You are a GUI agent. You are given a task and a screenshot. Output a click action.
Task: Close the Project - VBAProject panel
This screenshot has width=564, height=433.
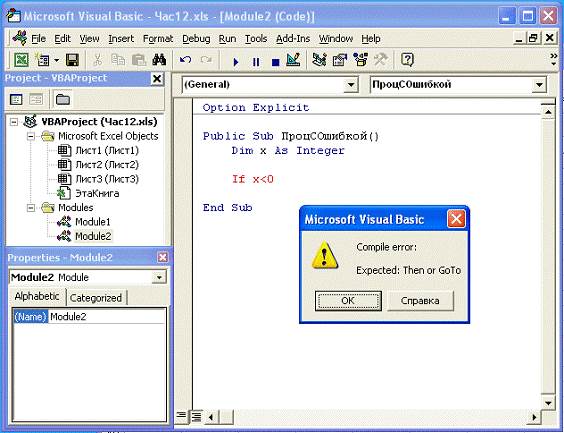tap(157, 78)
